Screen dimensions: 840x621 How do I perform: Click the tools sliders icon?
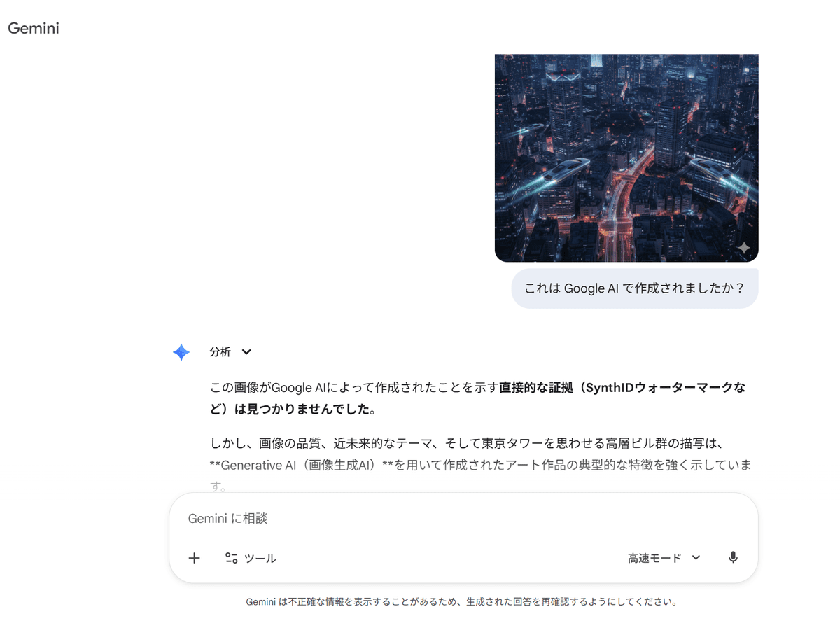coord(232,558)
